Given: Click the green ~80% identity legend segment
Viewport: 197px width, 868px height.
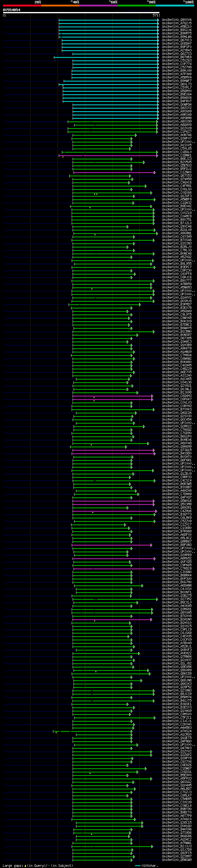Looking at the screenshot, I should pos(137,6).
